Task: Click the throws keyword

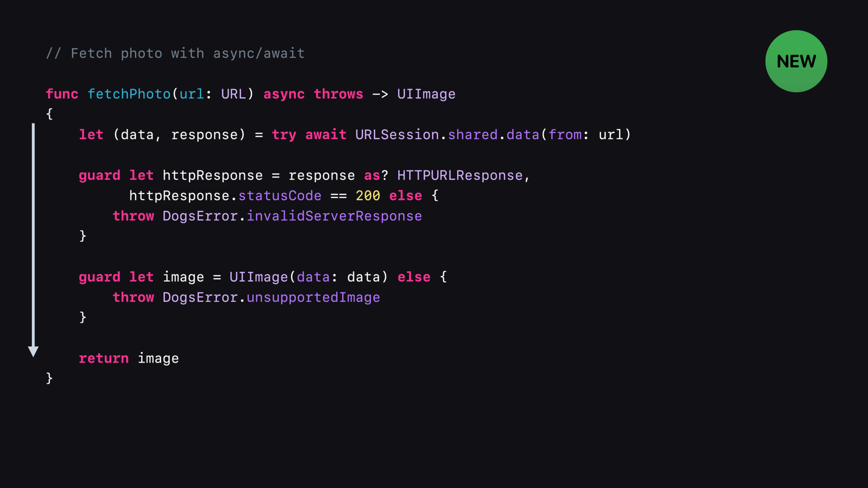Action: (339, 94)
